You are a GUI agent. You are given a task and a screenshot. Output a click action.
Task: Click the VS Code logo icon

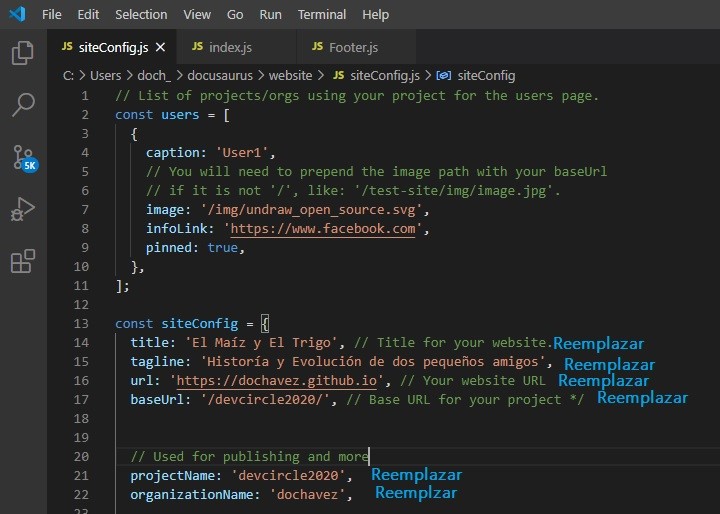point(17,14)
